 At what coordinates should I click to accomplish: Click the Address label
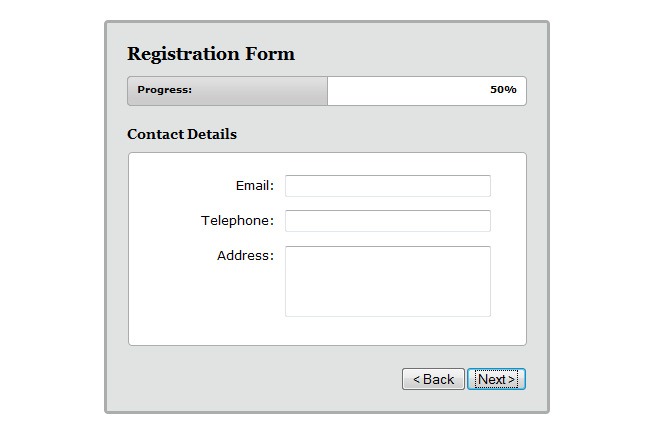[245, 256]
